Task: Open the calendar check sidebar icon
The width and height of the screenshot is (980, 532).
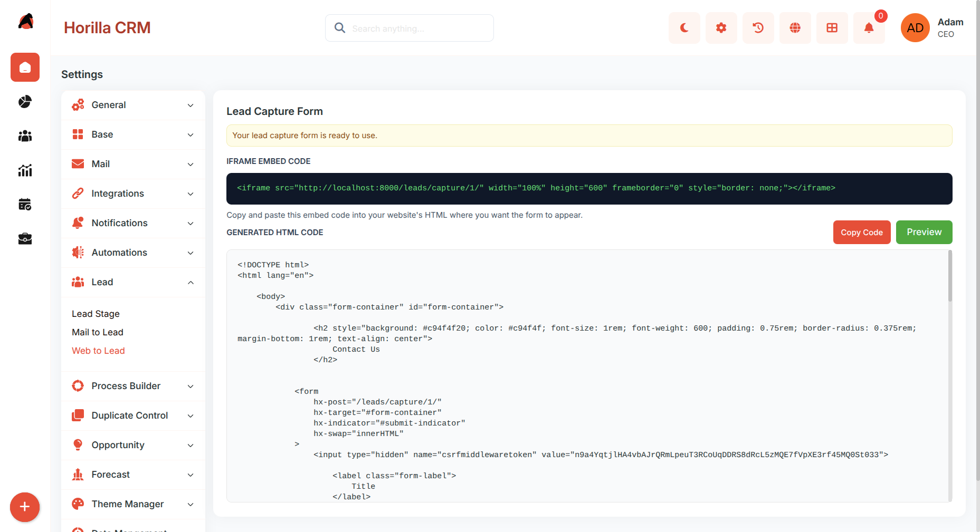Action: (x=25, y=204)
